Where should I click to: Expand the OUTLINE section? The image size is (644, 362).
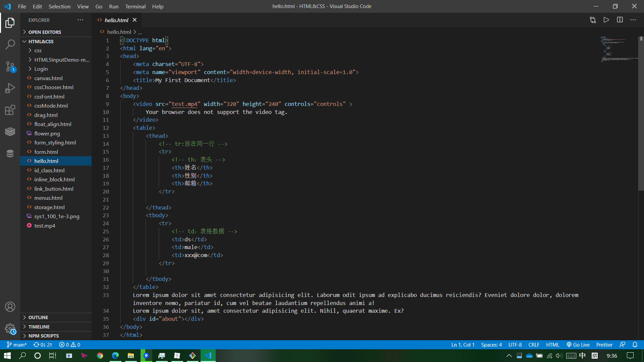click(x=38, y=317)
